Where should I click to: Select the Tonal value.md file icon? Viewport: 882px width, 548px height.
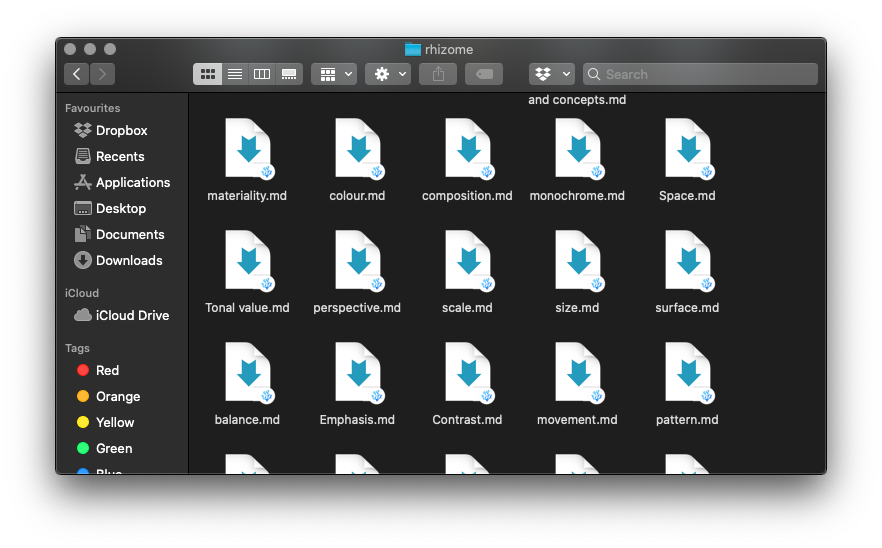point(248,261)
